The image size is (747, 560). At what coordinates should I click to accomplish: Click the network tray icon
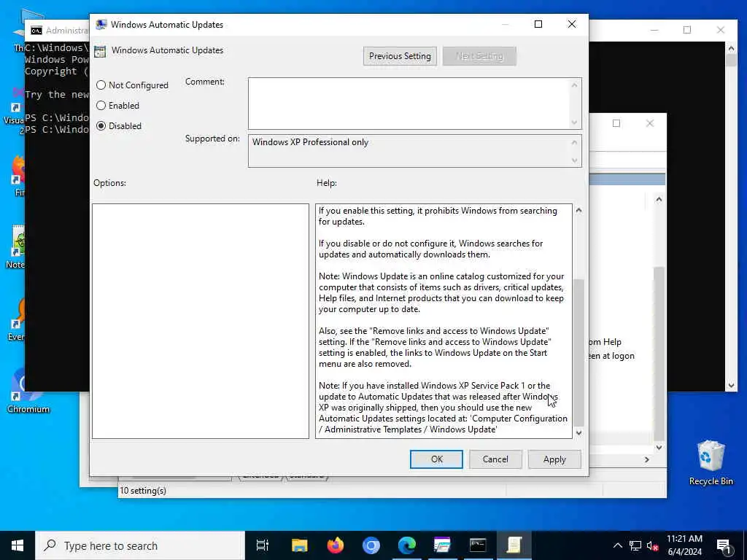[x=635, y=545]
